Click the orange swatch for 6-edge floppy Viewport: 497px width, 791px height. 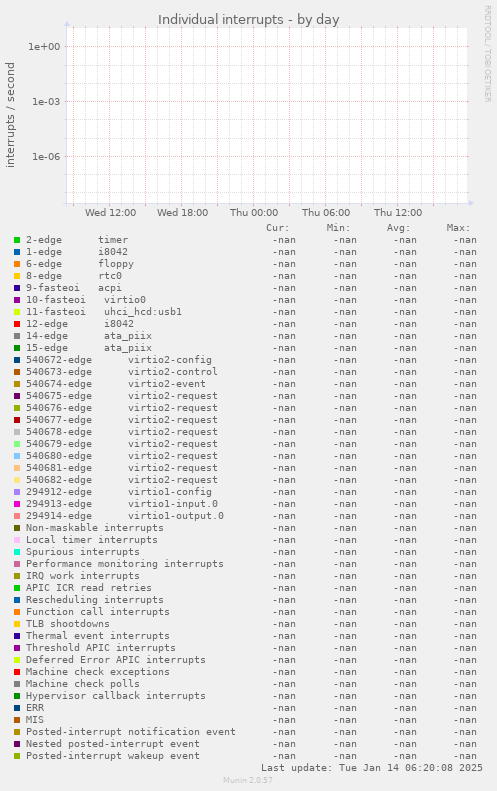pyautogui.click(x=17, y=264)
